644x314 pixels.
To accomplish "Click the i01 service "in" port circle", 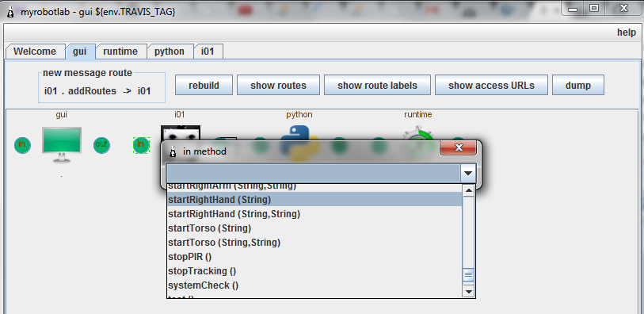I will (141, 145).
